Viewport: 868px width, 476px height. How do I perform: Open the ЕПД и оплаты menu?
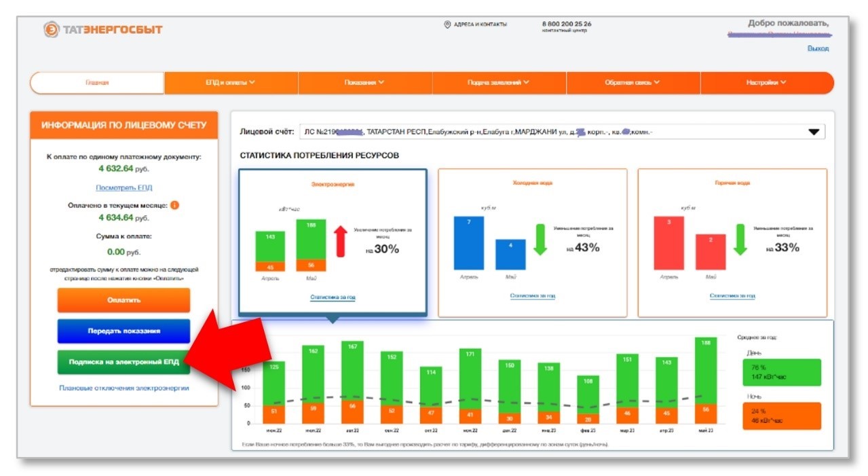click(x=231, y=83)
